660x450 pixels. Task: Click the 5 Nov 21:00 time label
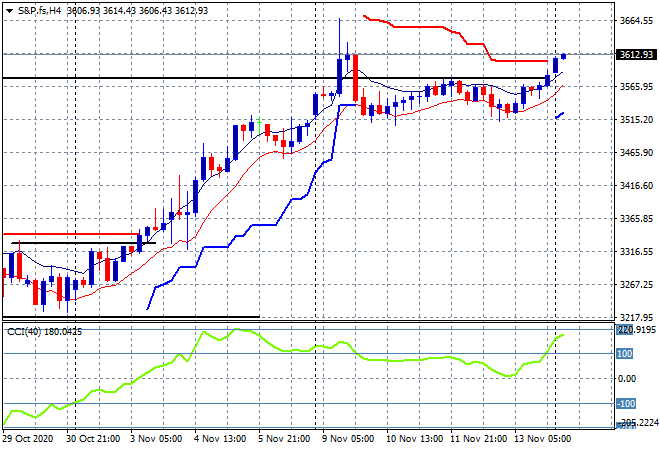(284, 439)
